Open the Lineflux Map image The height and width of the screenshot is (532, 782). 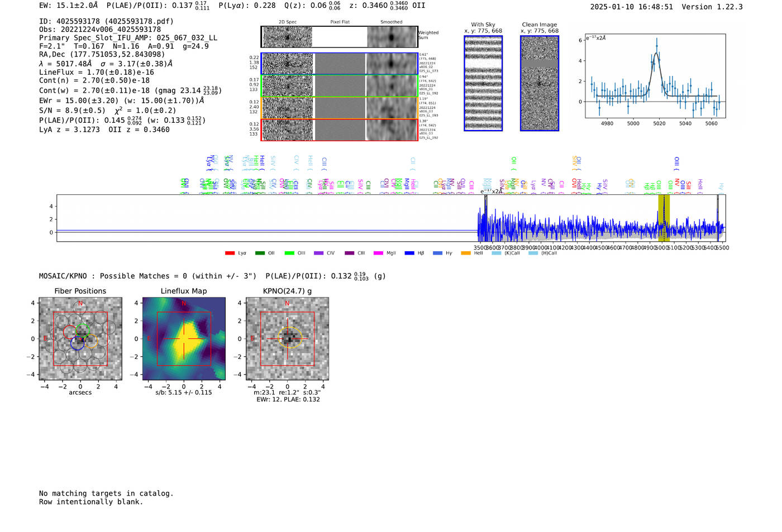tap(184, 339)
